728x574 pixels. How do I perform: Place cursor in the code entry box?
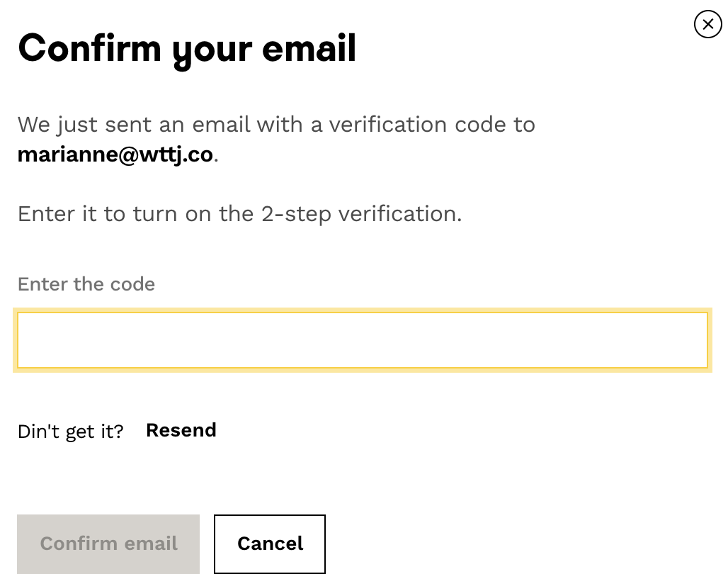click(x=362, y=340)
